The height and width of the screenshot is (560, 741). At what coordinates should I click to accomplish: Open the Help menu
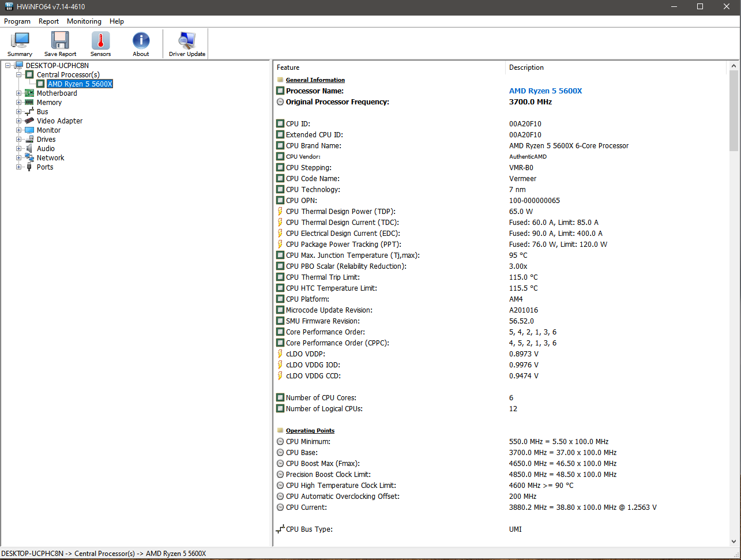point(116,21)
